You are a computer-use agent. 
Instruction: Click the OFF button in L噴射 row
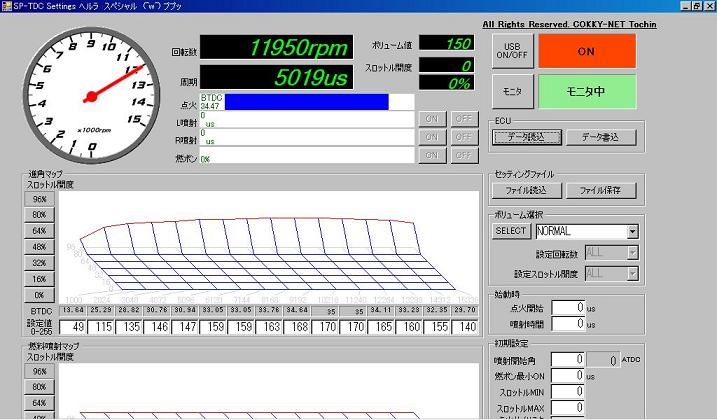click(x=464, y=119)
